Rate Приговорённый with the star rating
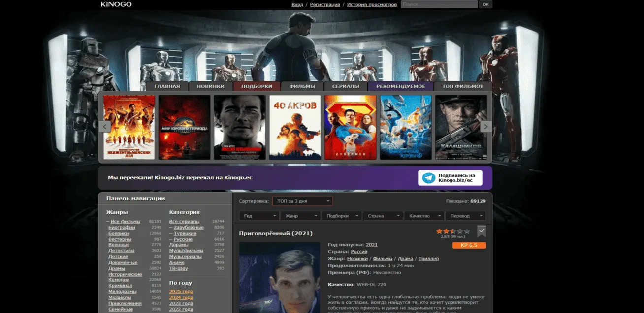The width and height of the screenshot is (644, 313). click(452, 231)
